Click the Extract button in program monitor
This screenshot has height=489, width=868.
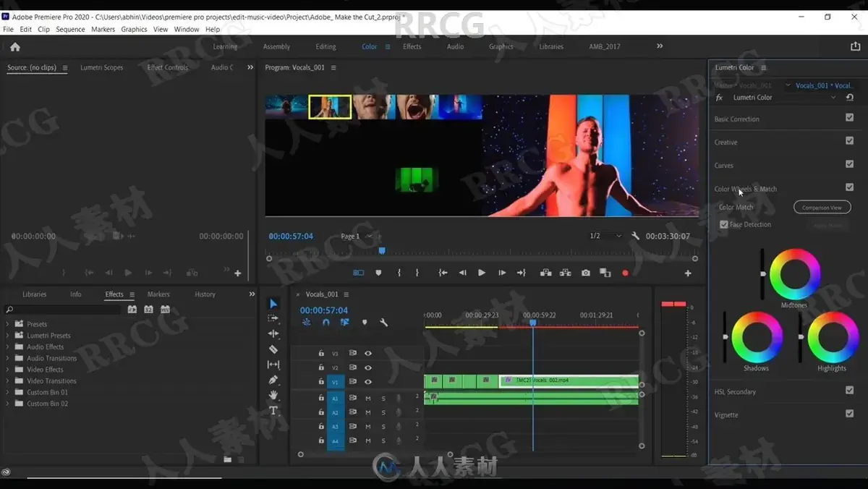click(565, 273)
